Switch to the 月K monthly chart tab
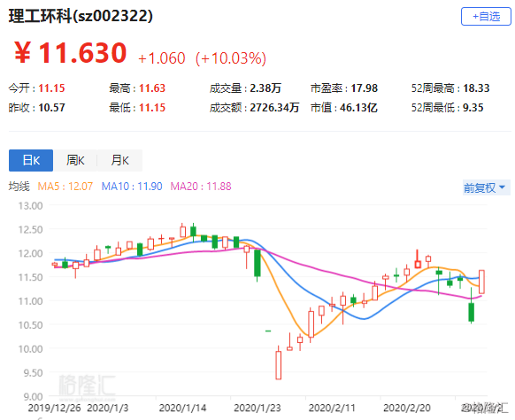 [119, 160]
